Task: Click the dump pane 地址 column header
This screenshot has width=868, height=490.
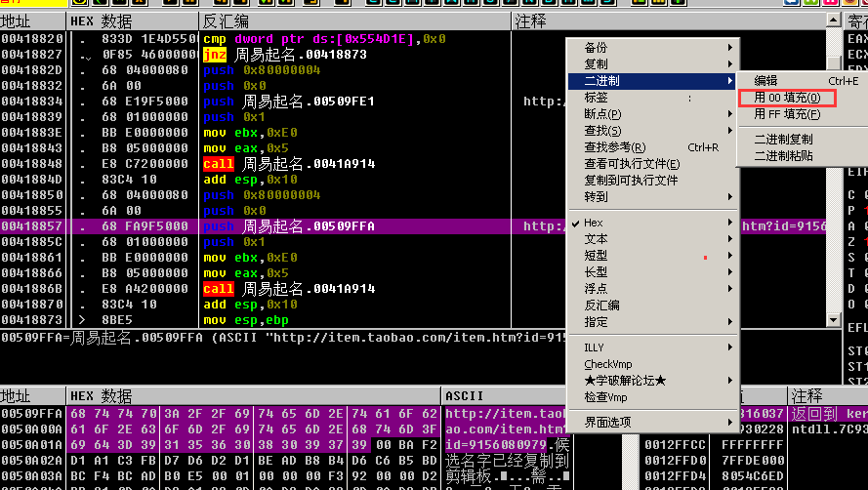Action: 32,396
